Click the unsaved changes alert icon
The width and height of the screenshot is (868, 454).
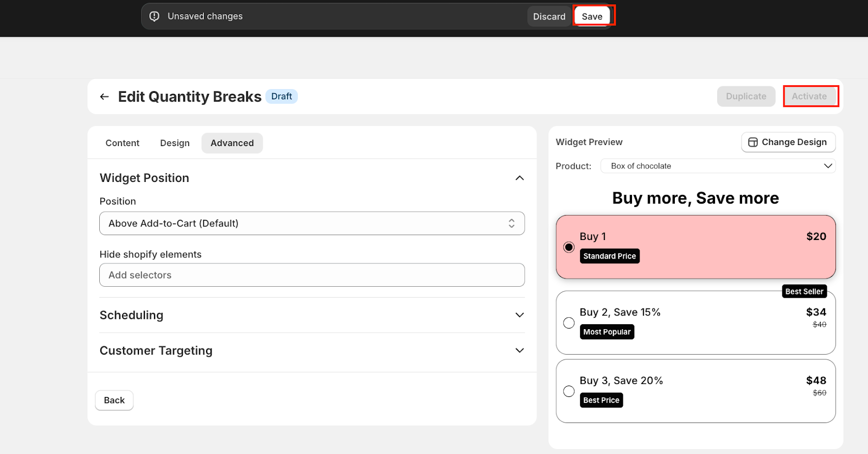(x=155, y=16)
